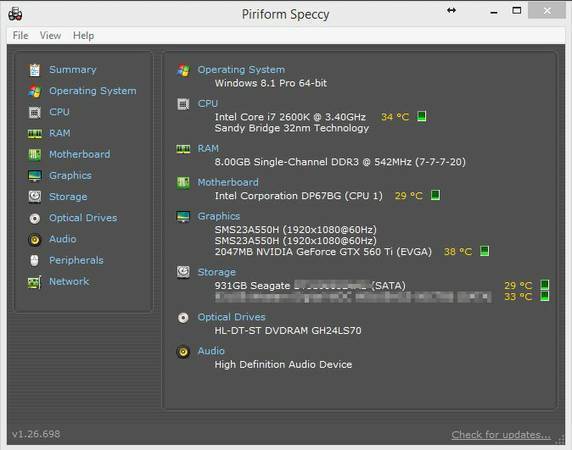Click the Storage hard drive icon in sidebar
This screenshot has width=572, height=450.
coord(35,197)
